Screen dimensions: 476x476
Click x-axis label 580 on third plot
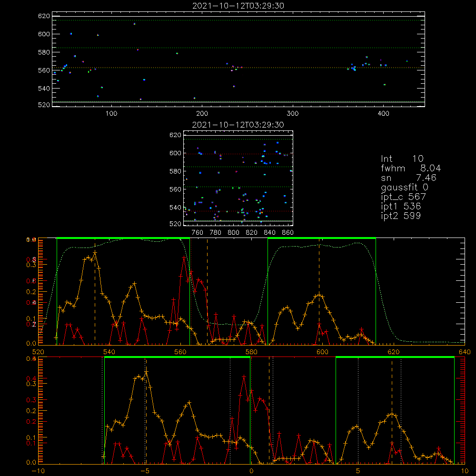pos(251,352)
